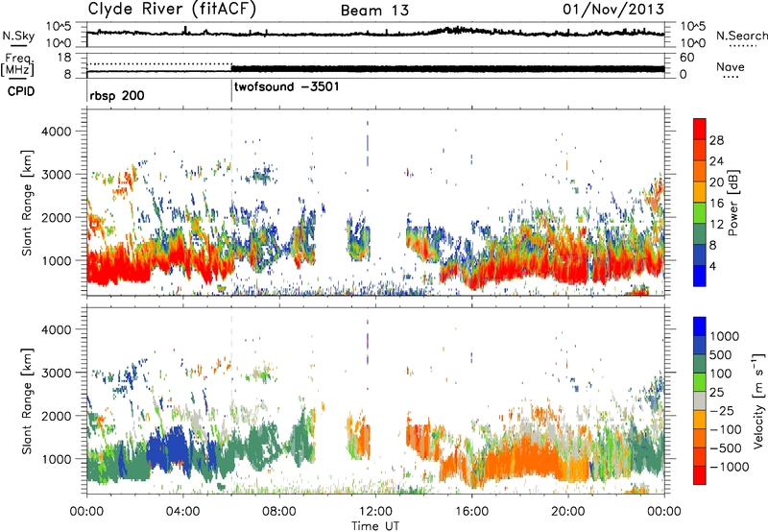Screen dimensions: 768x532
Task: Pick the light green velocity segment between 25 and 100
Action: [700, 381]
